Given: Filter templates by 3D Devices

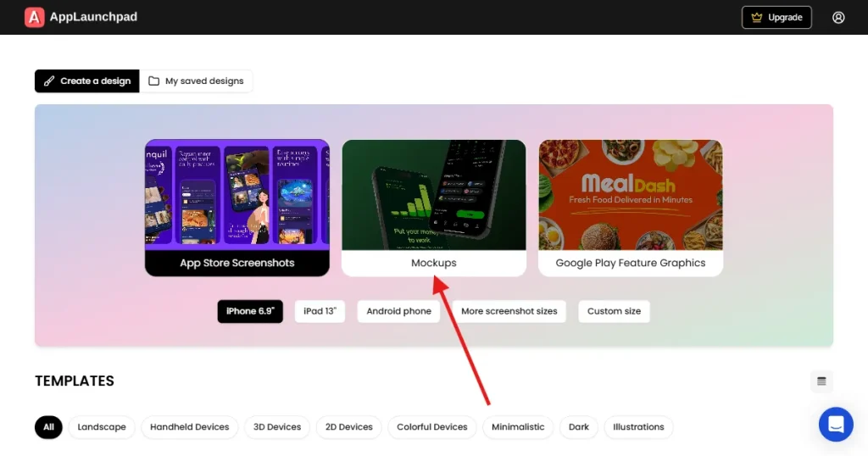Looking at the screenshot, I should 277,426.
